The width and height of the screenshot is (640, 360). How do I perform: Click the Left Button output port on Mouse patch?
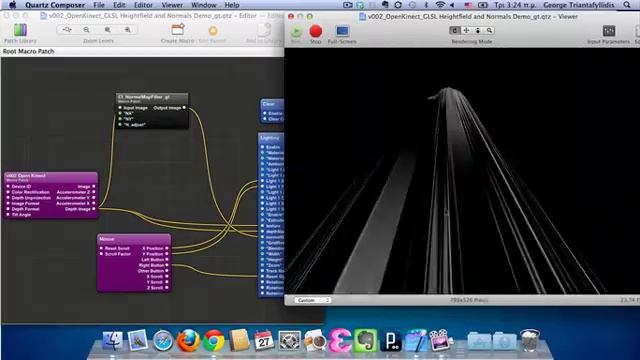[167, 260]
